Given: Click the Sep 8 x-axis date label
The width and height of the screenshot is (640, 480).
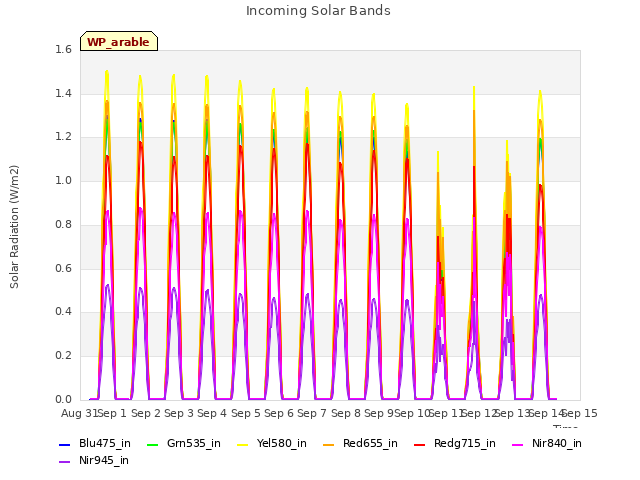Looking at the screenshot, I should point(346,413).
